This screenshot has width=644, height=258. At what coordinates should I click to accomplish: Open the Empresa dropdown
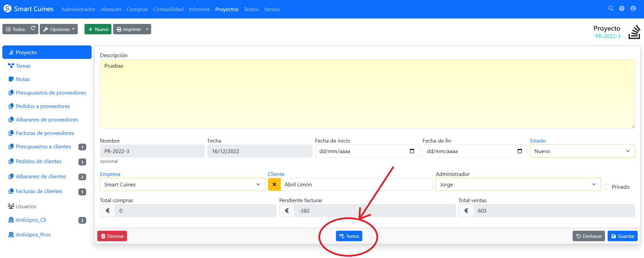pyautogui.click(x=182, y=184)
